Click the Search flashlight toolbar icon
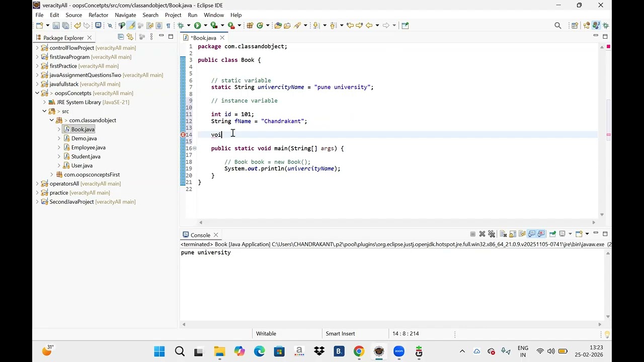 pos(297,25)
